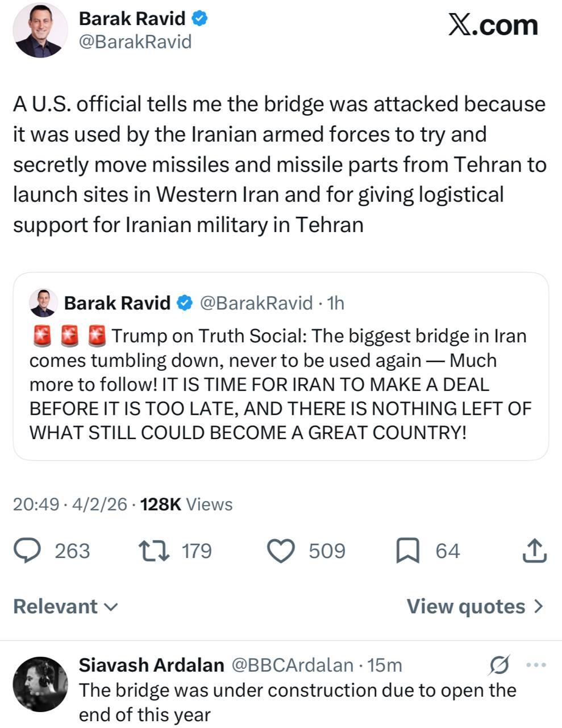Image resolution: width=562 pixels, height=728 pixels.
Task: Open View quotes
Action: tap(475, 606)
